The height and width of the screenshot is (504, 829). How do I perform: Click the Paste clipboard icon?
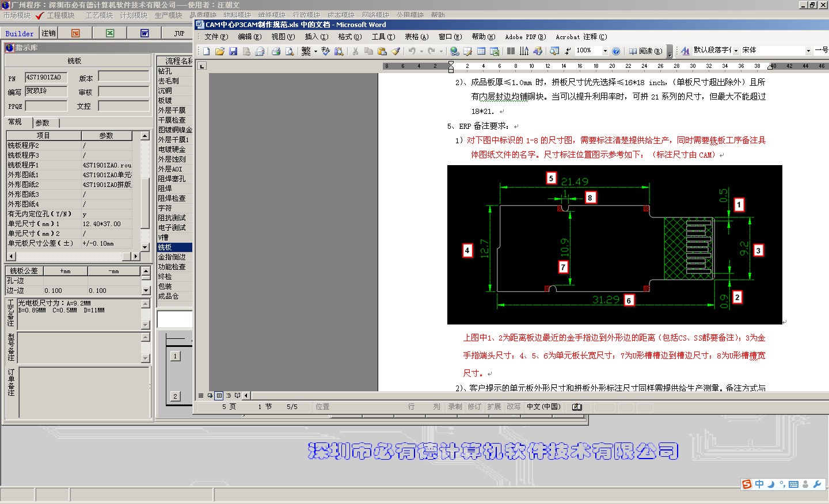(382, 51)
